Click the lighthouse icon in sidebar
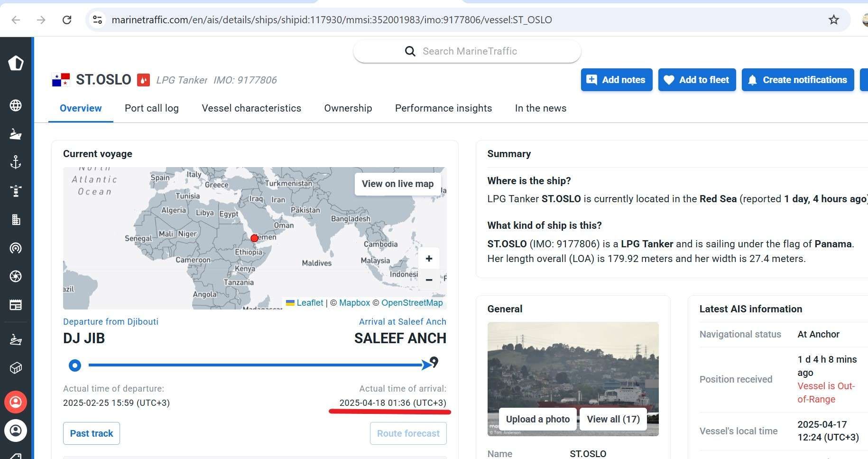Viewport: 868px width, 459px height. click(x=16, y=191)
